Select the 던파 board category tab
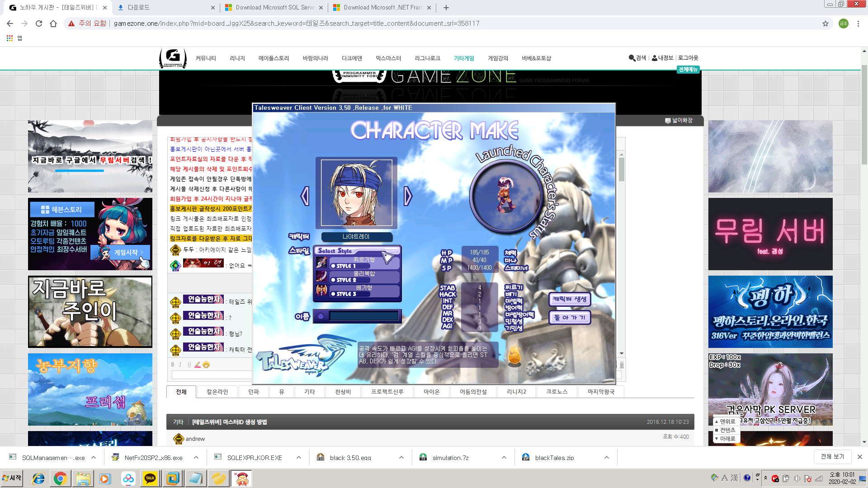 click(254, 392)
